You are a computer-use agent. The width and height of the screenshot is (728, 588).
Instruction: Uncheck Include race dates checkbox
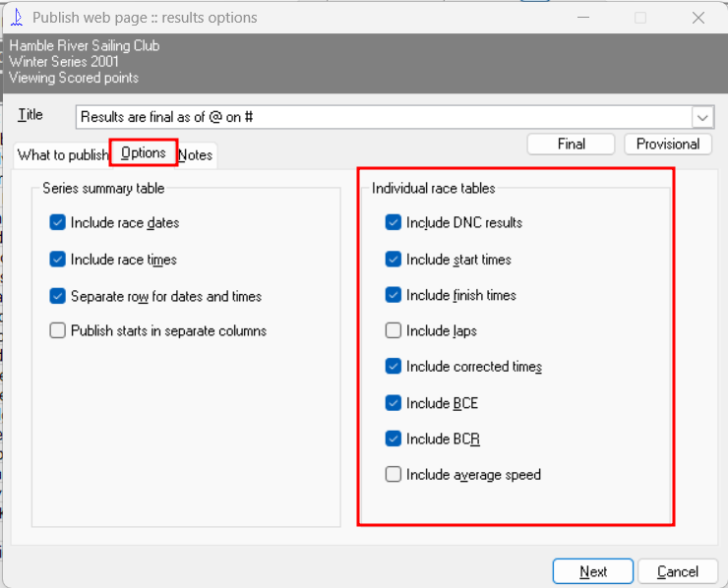[58, 222]
